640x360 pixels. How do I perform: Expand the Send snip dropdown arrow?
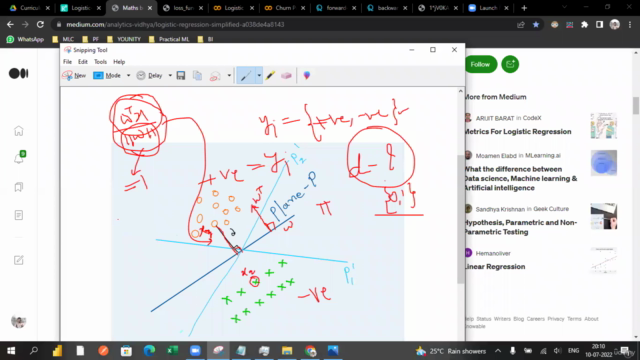click(x=229, y=76)
